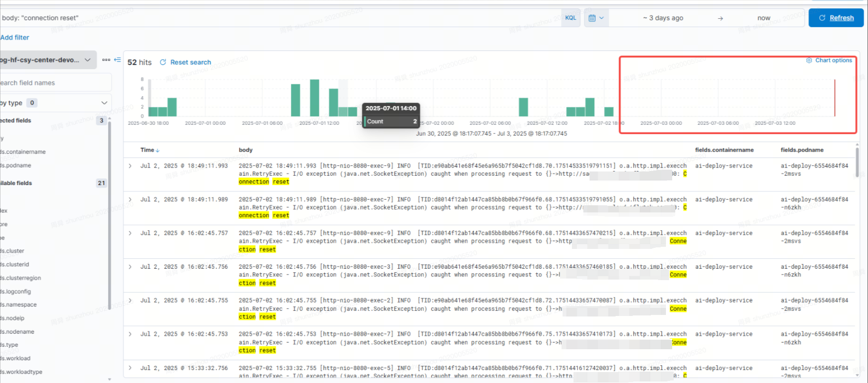Click the Add filter link

click(15, 37)
